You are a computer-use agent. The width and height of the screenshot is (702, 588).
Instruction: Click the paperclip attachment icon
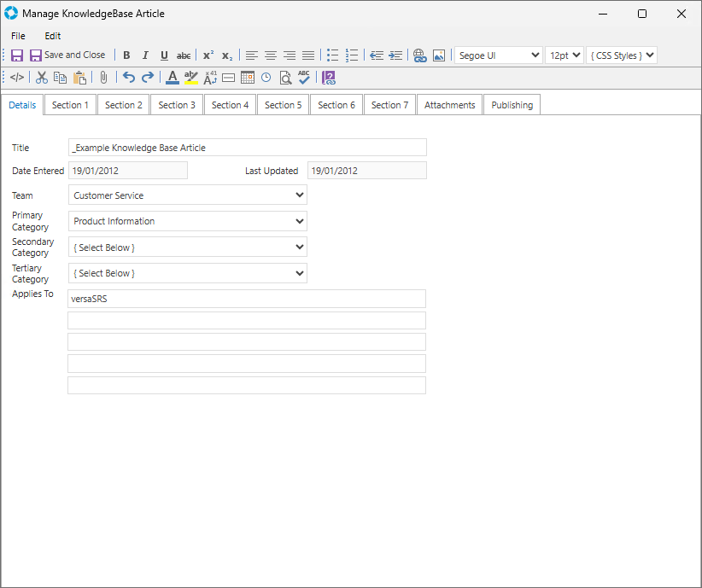tap(103, 78)
